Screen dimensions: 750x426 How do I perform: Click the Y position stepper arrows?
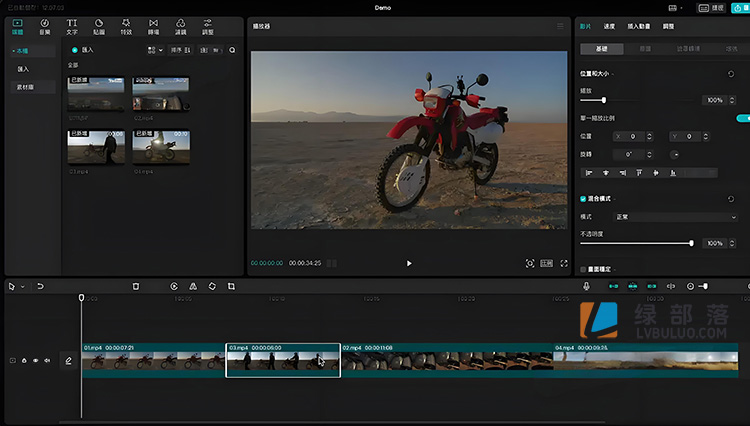point(706,137)
